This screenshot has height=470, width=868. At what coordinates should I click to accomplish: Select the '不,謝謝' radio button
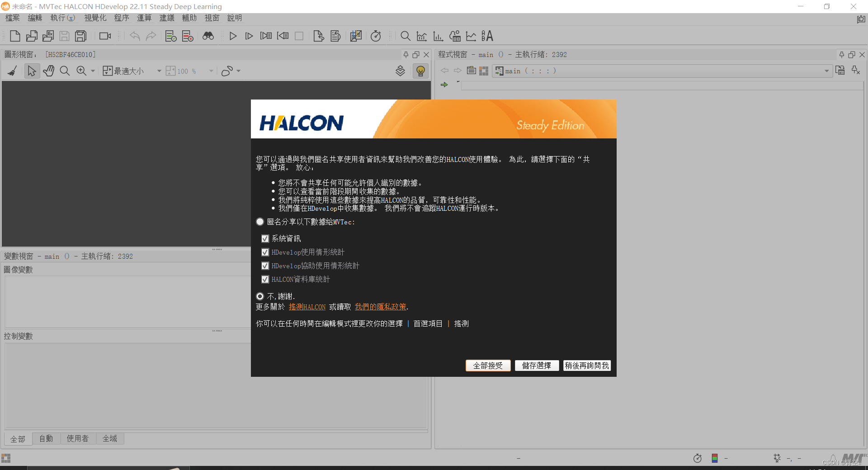click(260, 296)
